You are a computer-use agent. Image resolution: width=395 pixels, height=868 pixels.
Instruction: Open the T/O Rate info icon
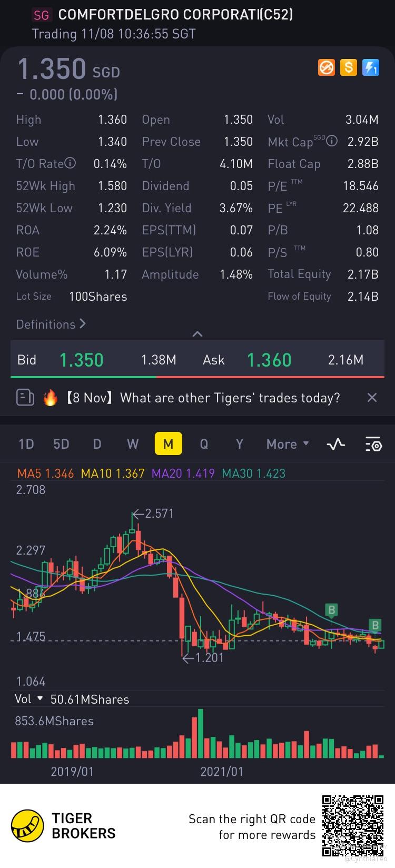70,163
